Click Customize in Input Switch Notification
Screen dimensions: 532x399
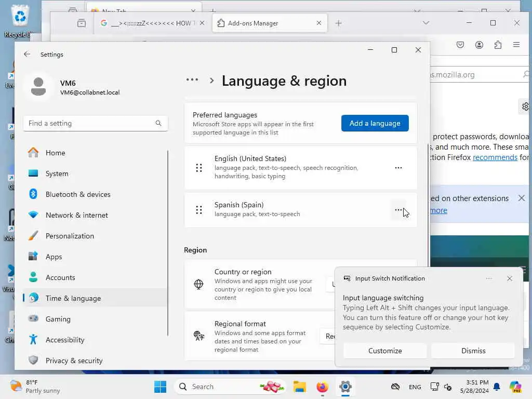pos(385,351)
